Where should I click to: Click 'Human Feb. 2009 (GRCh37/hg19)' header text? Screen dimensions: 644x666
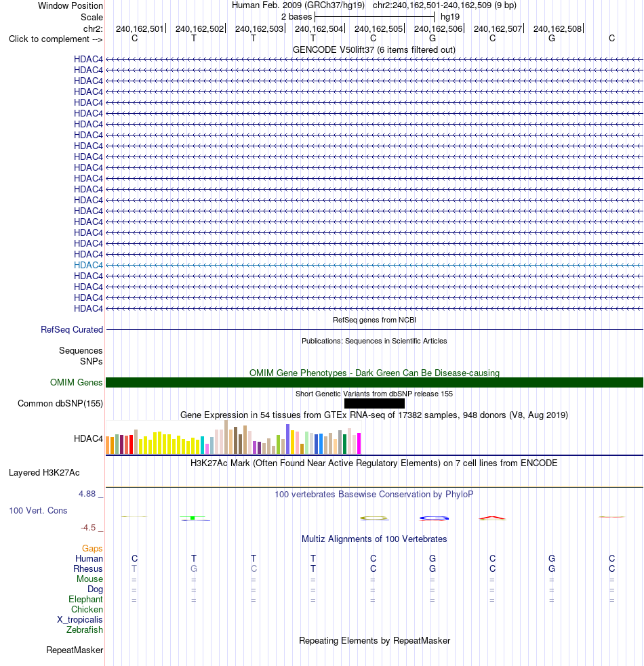click(298, 5)
